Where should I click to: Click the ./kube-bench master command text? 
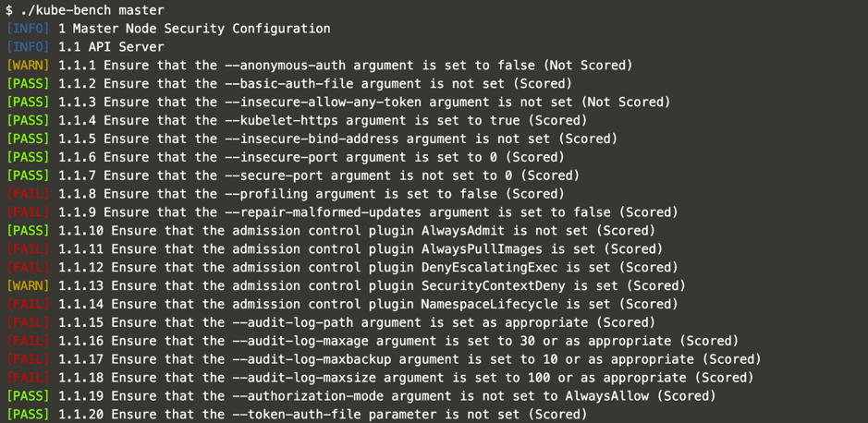pyautogui.click(x=92, y=10)
